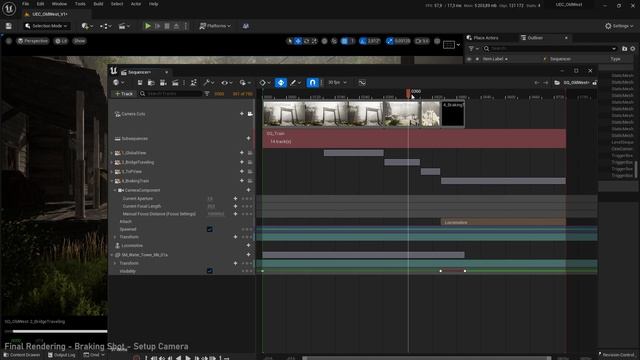Viewport: 640px width, 360px height.
Task: Click plus icon on Locomotive row
Action: 248,245
